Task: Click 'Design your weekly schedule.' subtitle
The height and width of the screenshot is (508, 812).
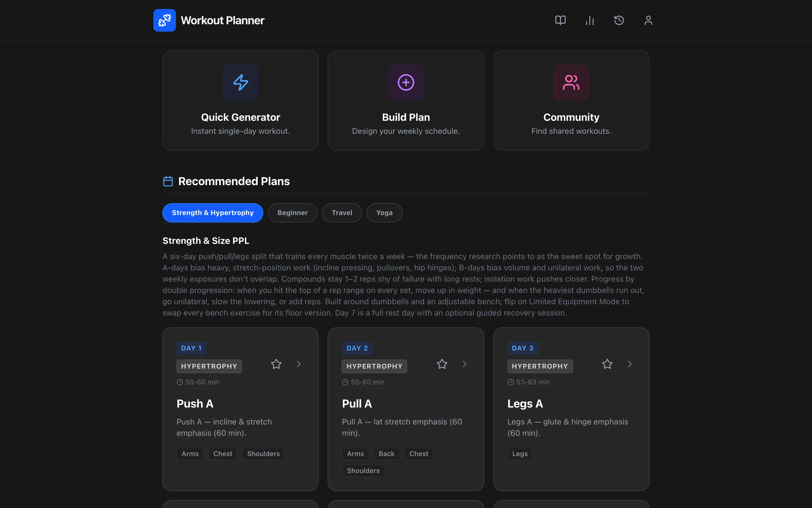Action: point(406,131)
